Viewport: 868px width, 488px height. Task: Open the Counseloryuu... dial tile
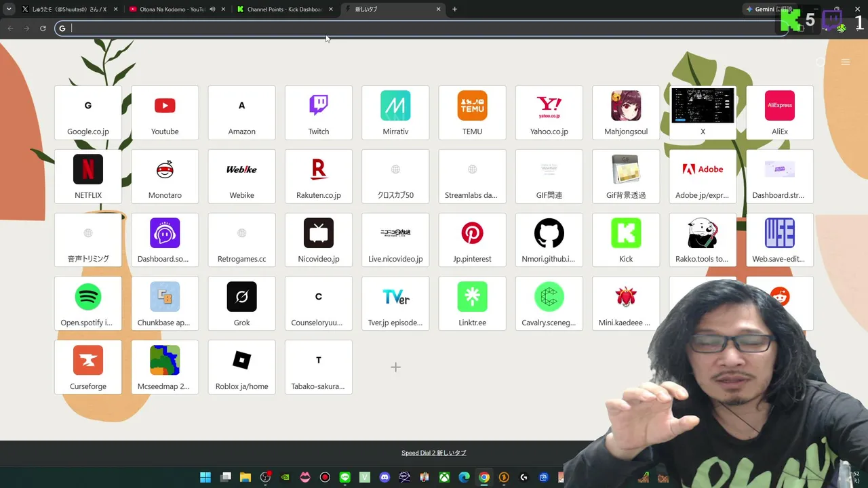pyautogui.click(x=319, y=304)
